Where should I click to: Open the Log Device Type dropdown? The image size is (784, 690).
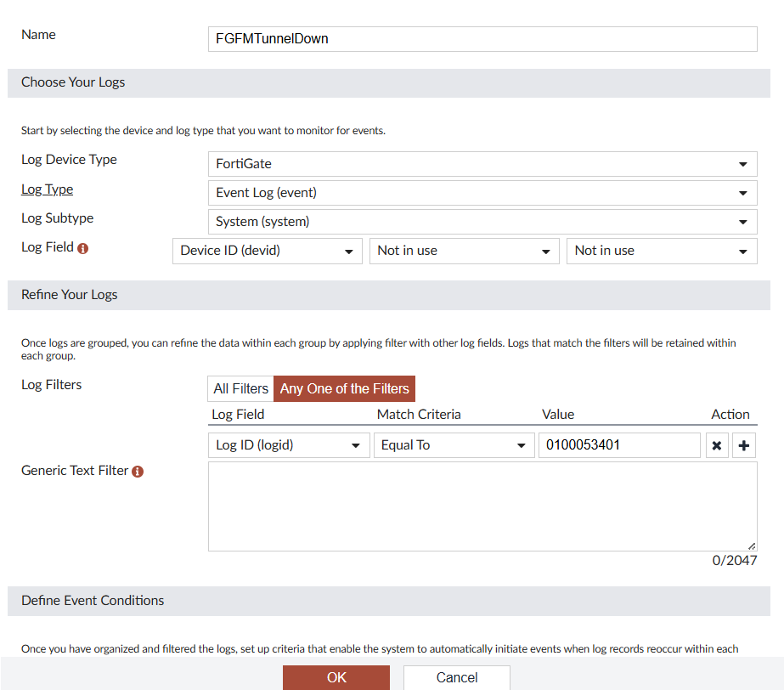[482, 164]
